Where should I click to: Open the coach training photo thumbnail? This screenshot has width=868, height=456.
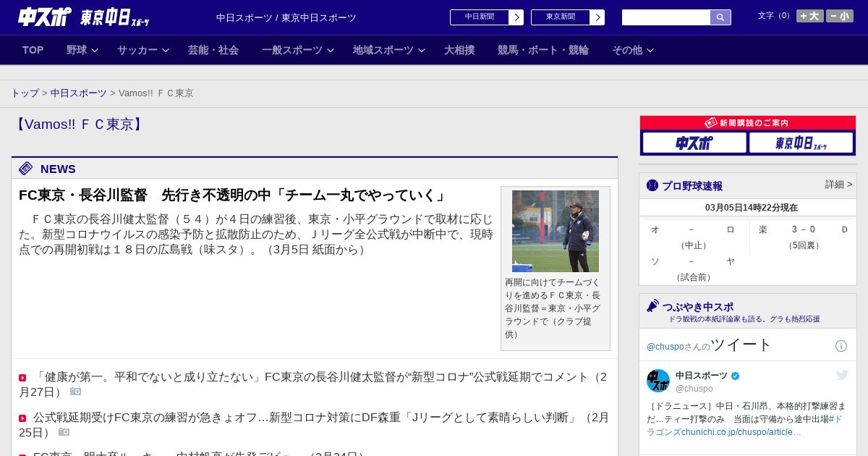tap(556, 231)
